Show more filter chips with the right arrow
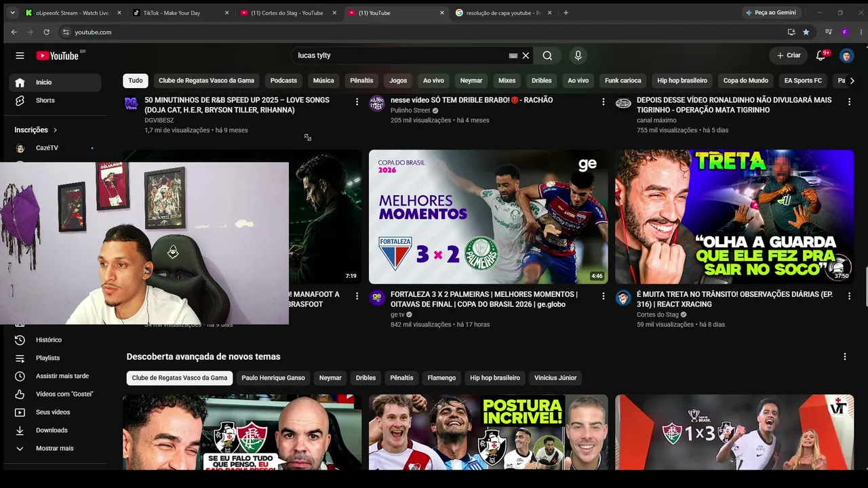Screen dimensions: 868x488 [x=852, y=81]
